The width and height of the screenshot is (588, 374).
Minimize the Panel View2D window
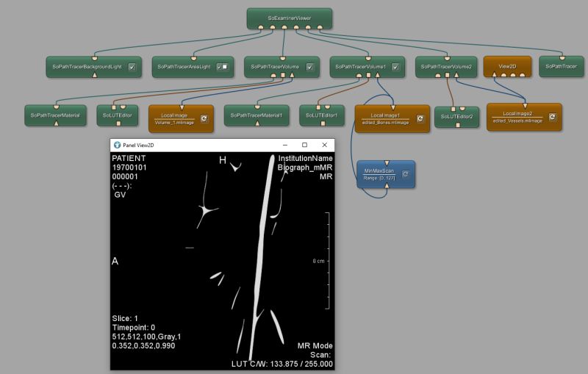pos(285,145)
